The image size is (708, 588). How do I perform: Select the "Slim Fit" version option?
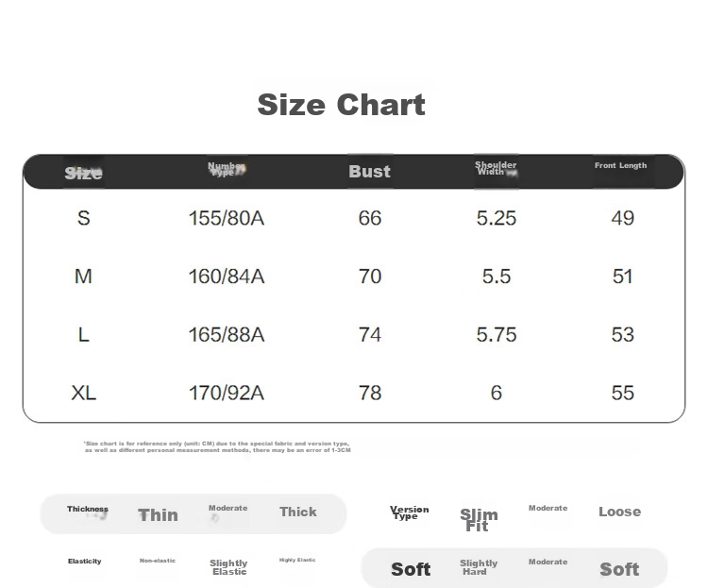coord(479,520)
